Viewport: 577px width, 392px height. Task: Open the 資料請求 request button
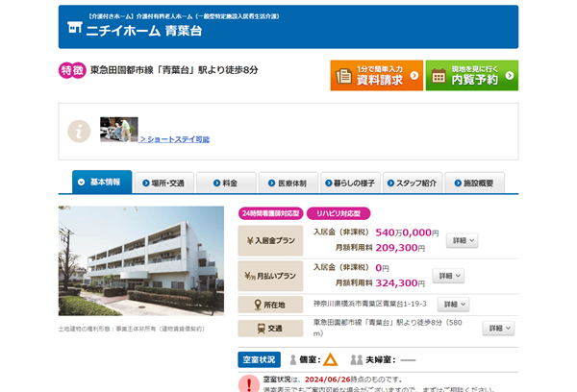[x=377, y=75]
